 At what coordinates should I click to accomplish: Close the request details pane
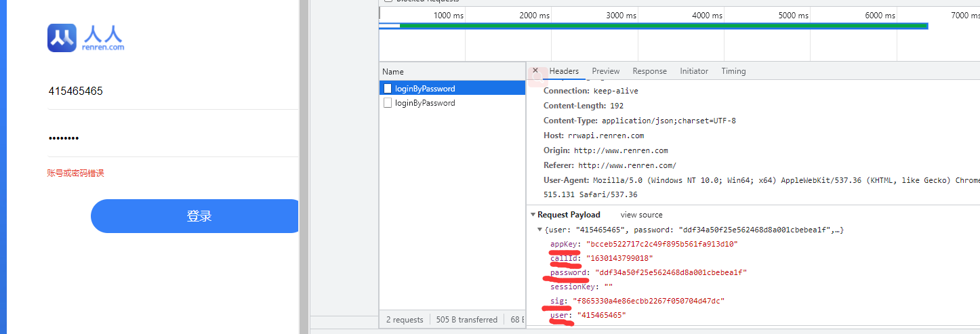[535, 70]
